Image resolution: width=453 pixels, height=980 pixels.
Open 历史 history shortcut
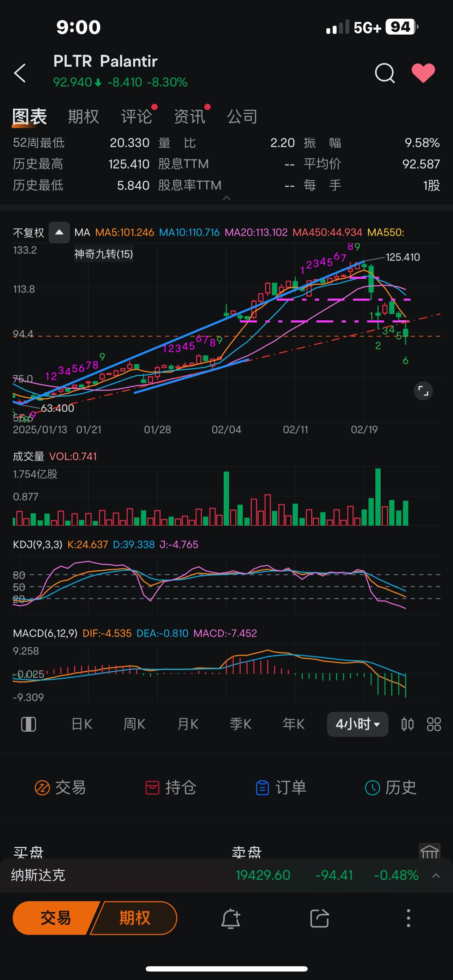[391, 787]
